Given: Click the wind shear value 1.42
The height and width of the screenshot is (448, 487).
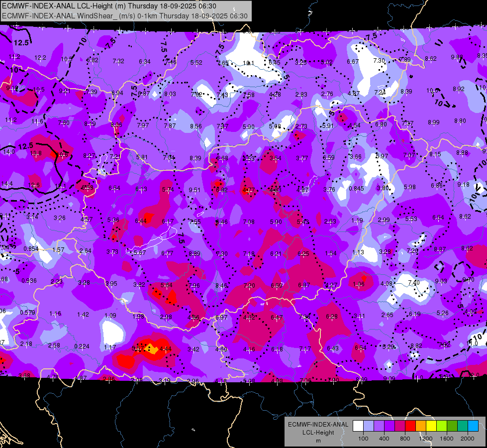Looking at the screenshot, I should click(83, 314).
